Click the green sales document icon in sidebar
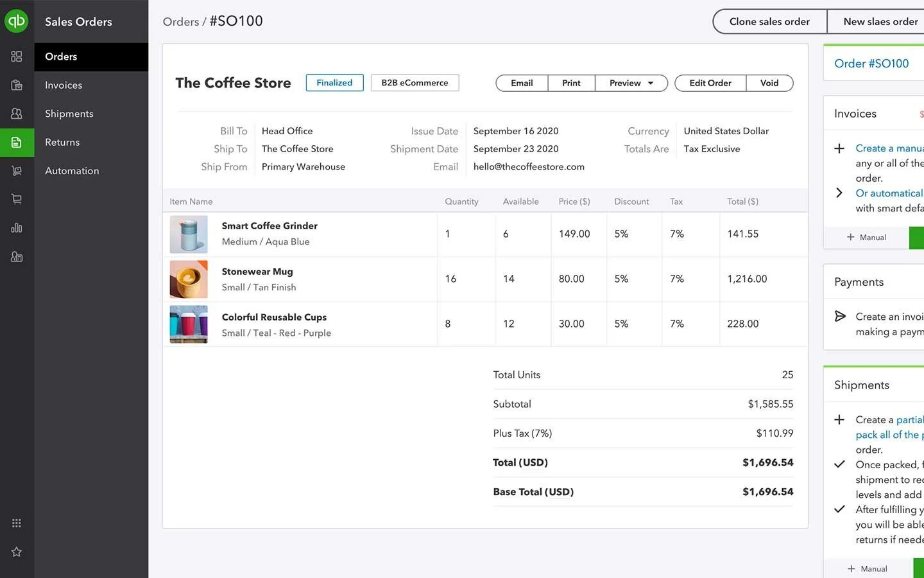 tap(17, 142)
